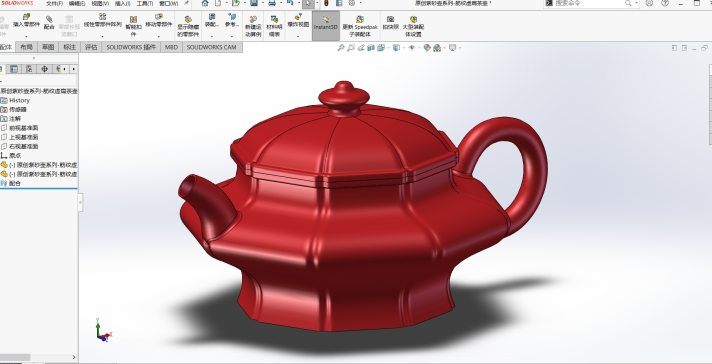Image resolution: width=712 pixels, height=364 pixels.
Task: Click Apply Scene icon
Action: 437,47
